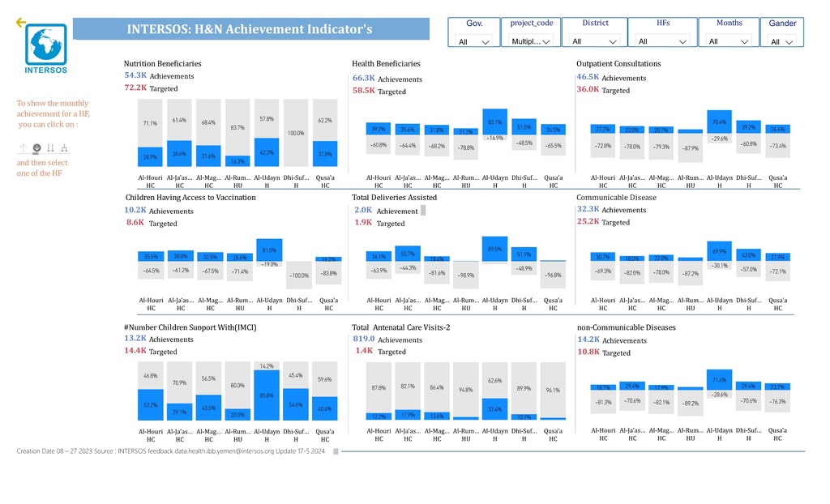Select the 89.5% bar in Total Deliveries Assisted
830x504 pixels.
pyautogui.click(x=495, y=249)
